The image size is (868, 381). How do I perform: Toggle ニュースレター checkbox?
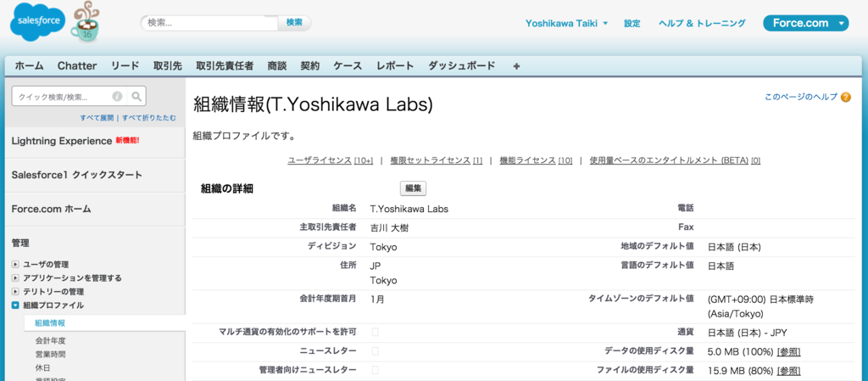tap(376, 351)
